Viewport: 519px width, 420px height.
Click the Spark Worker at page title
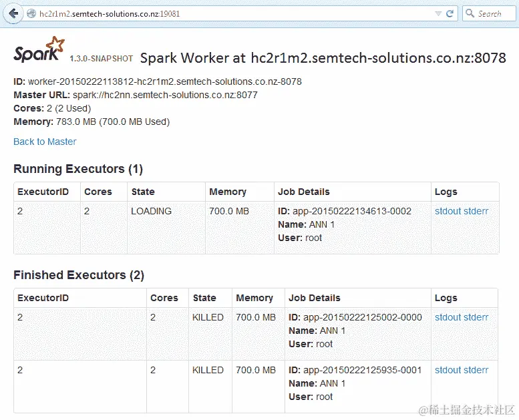coord(323,58)
